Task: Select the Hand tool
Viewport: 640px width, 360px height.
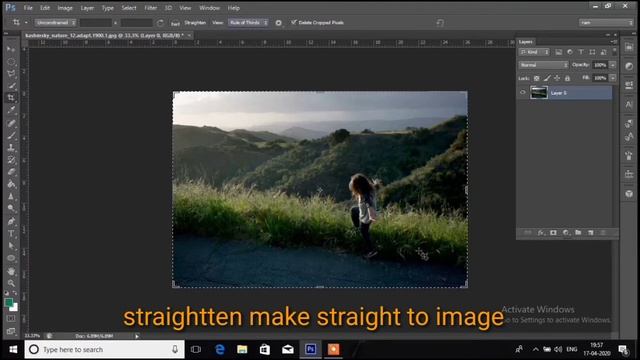Action: (11, 271)
